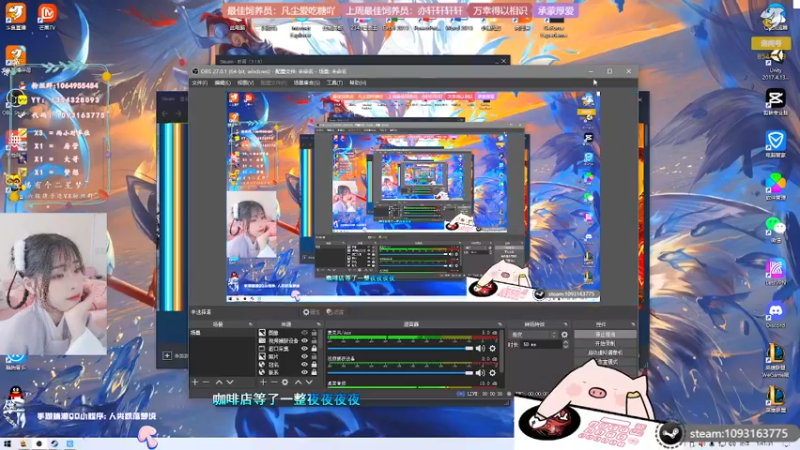Viewport: 800px width, 450px height.
Task: Pop out the controls dock panel
Action: (x=633, y=324)
